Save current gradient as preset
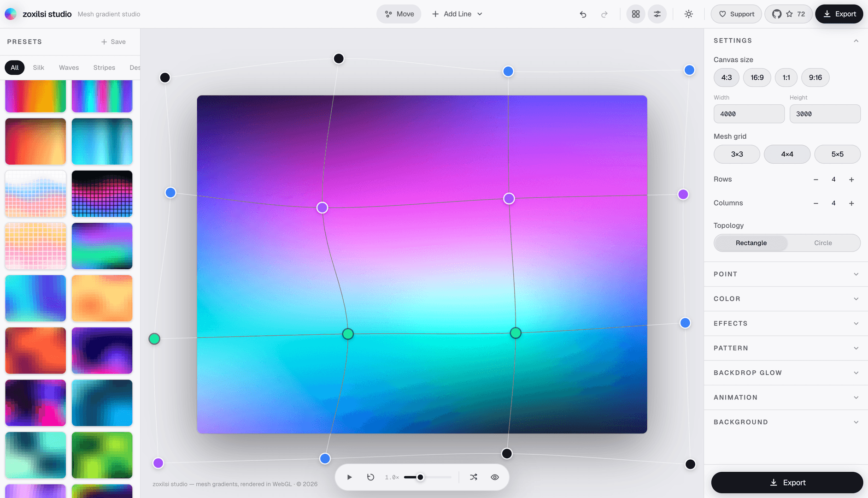Viewport: 868px width, 498px height. click(x=113, y=42)
